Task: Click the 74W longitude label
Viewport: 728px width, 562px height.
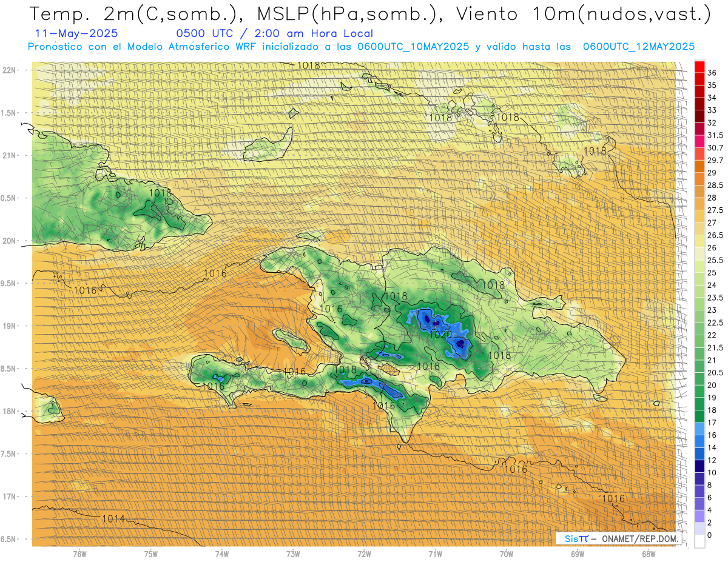Action: (x=221, y=554)
